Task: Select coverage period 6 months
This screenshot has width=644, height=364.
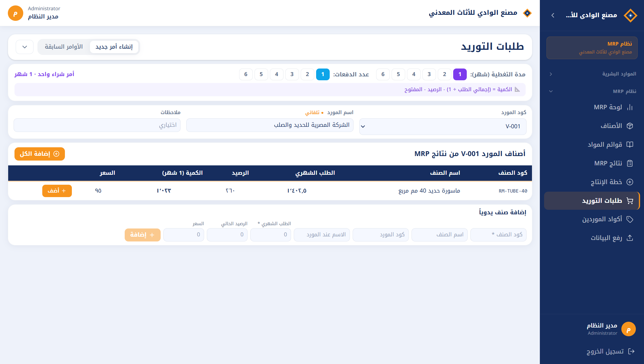Action: (383, 74)
